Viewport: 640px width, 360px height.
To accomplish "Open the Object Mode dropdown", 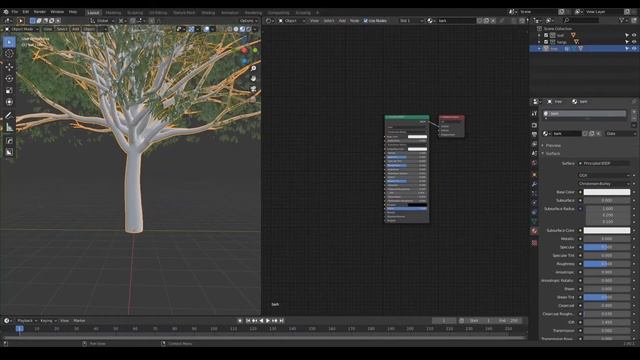I will point(22,29).
